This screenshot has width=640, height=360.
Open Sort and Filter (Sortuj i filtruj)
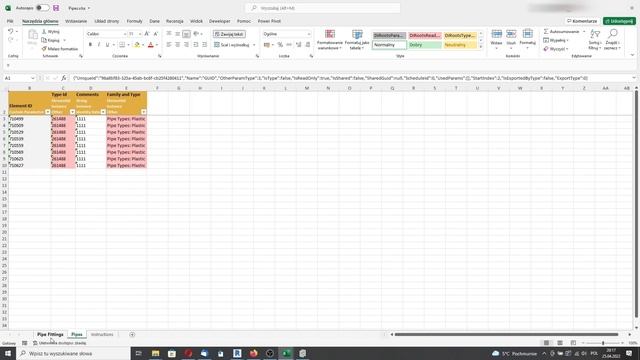click(x=595, y=40)
